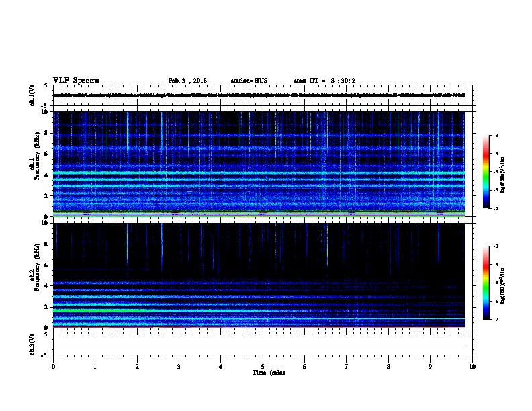Click the "station=HUS" header text
Screen dimensions: 532x411
coord(249,81)
